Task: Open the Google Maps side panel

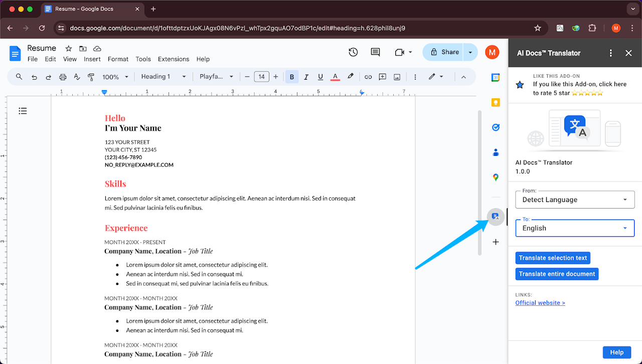Action: point(496,177)
